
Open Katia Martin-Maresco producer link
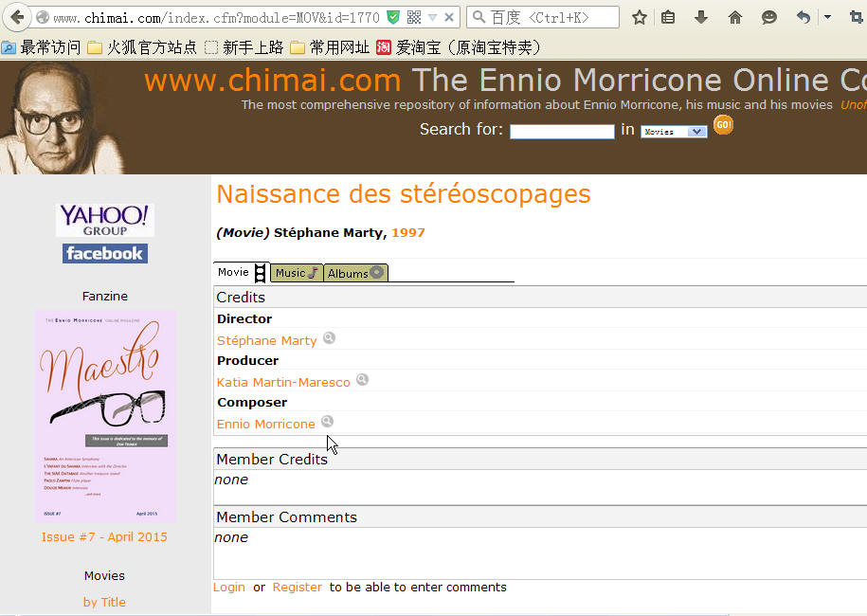[x=283, y=383]
